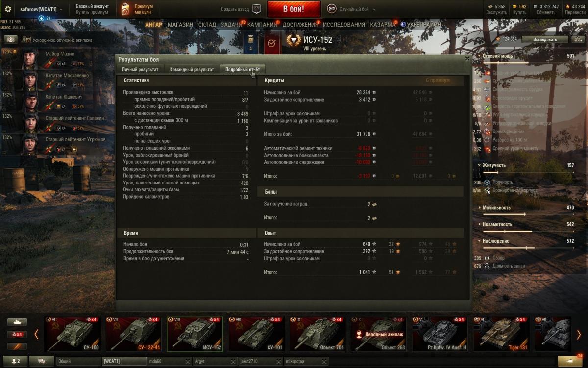Viewport: 588px width, 368px height.
Task: Switch to the Командный результат tab
Action: pos(192,70)
